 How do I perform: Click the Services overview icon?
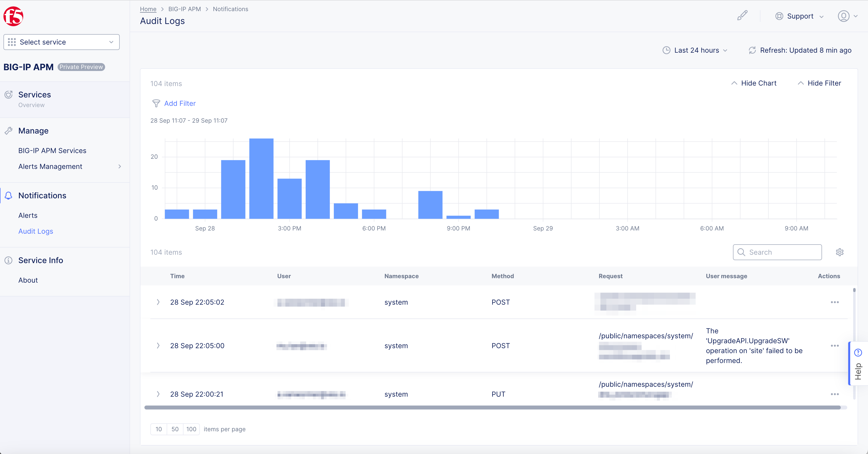(8, 95)
